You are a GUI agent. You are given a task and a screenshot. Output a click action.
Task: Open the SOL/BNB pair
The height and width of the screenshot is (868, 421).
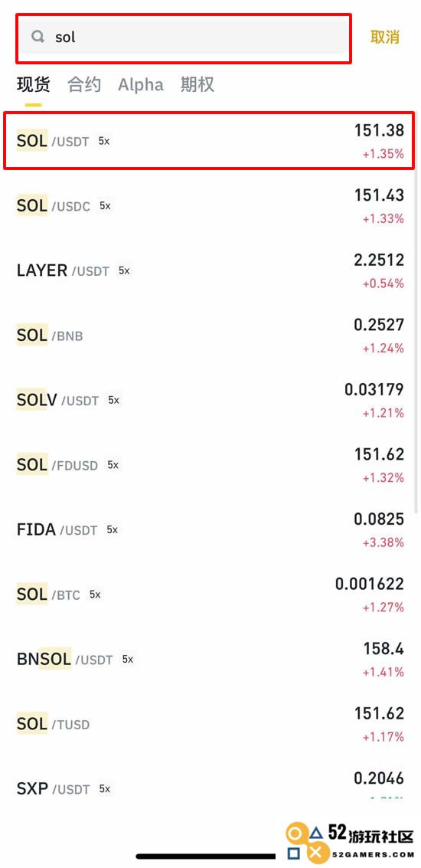click(210, 336)
